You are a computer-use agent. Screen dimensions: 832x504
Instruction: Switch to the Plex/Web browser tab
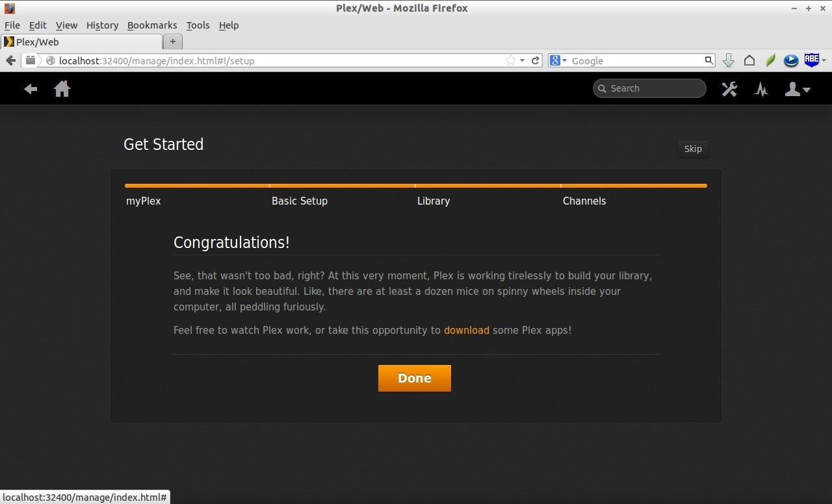[81, 42]
